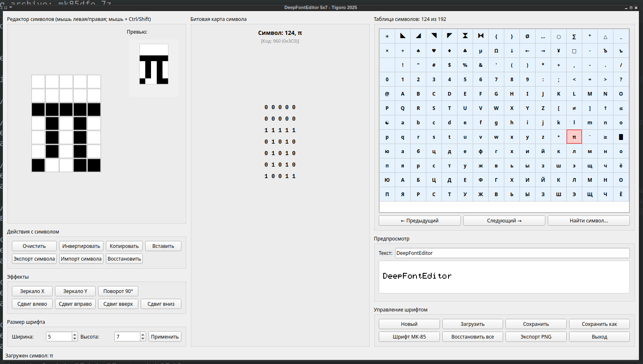Go to the next symbol with Следующий
643x364 pixels.
[504, 221]
